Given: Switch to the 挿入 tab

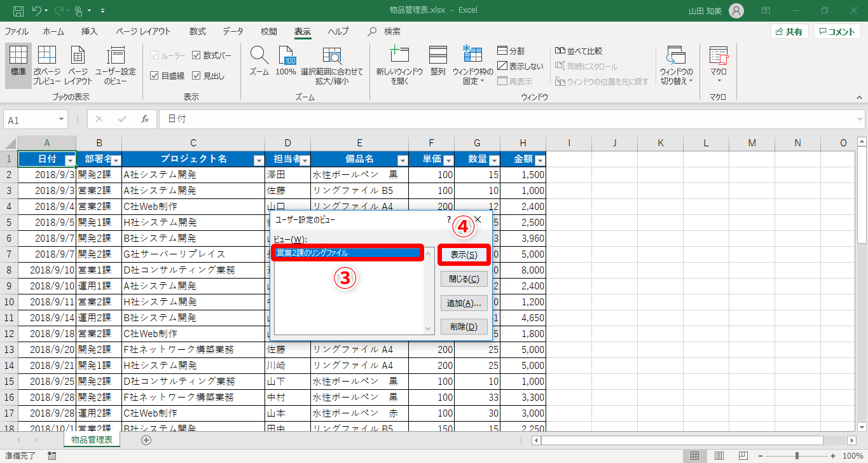Looking at the screenshot, I should 90,31.
